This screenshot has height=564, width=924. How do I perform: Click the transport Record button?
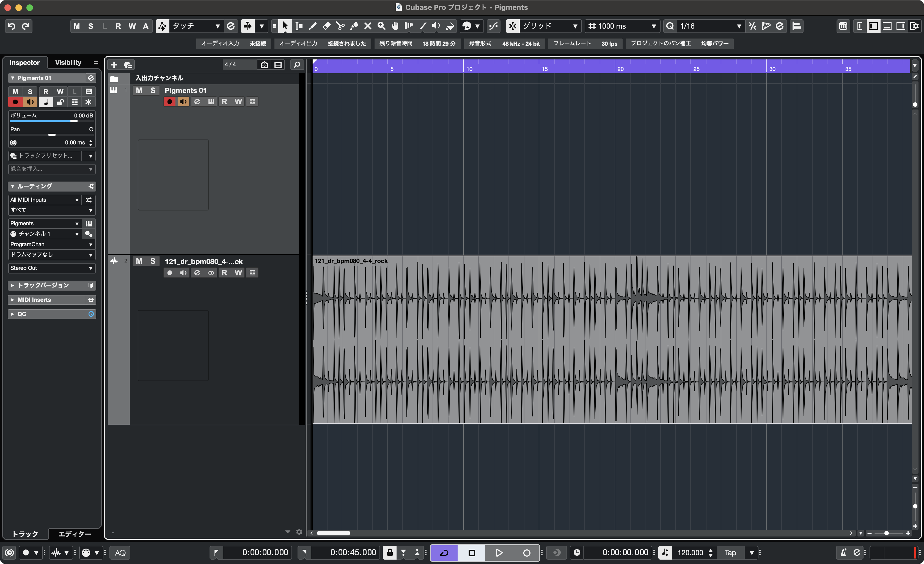coord(527,552)
